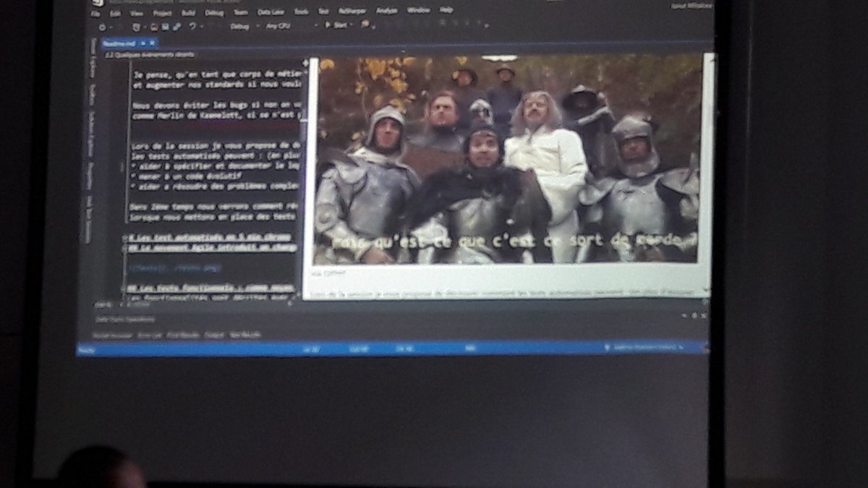Open the Data Lake menu

coord(271,12)
